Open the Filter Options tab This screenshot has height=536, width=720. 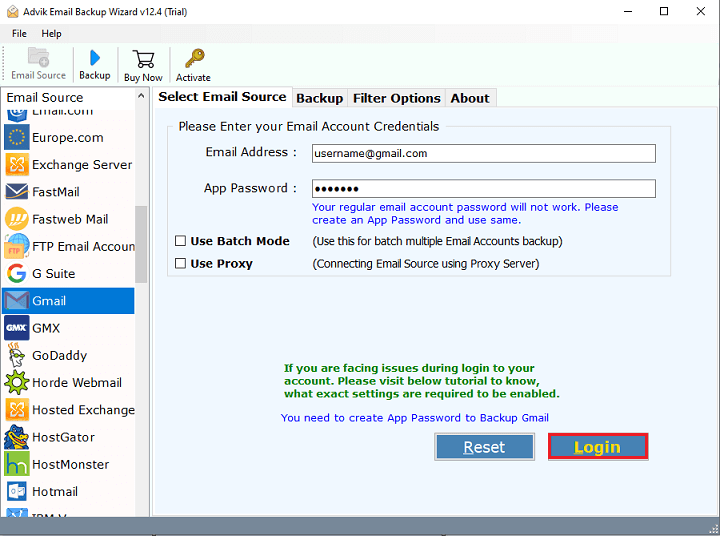pos(397,98)
